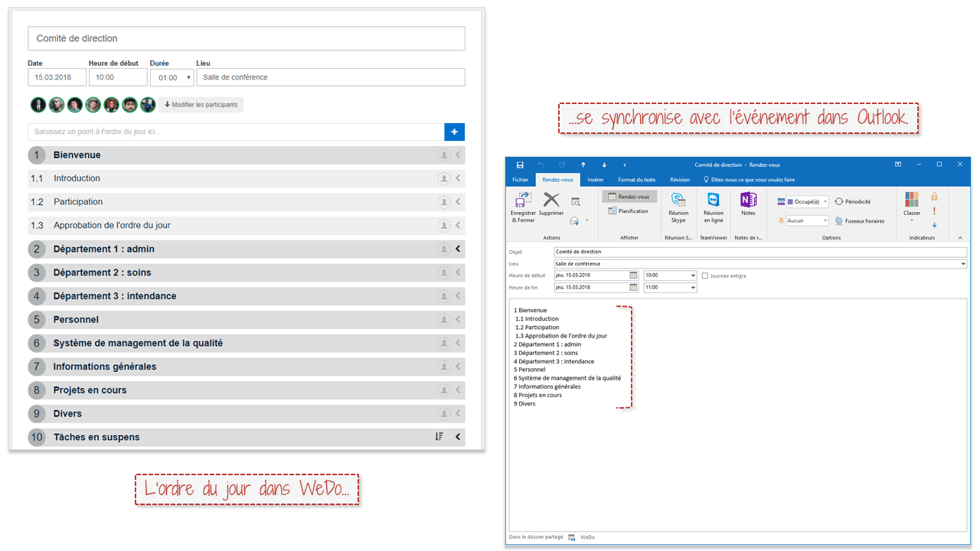
Task: Click the Outlook appointment body text area
Action: coord(737,414)
